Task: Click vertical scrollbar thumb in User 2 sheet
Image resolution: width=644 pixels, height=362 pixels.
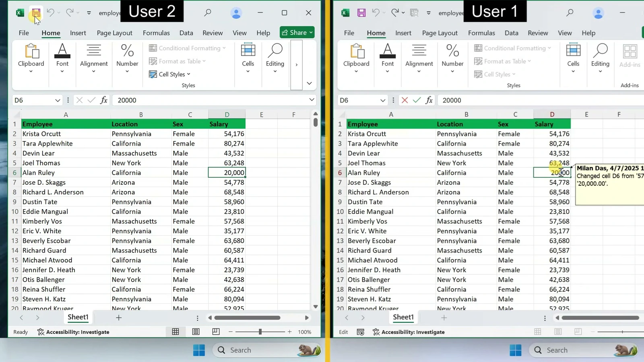Action: [316, 122]
